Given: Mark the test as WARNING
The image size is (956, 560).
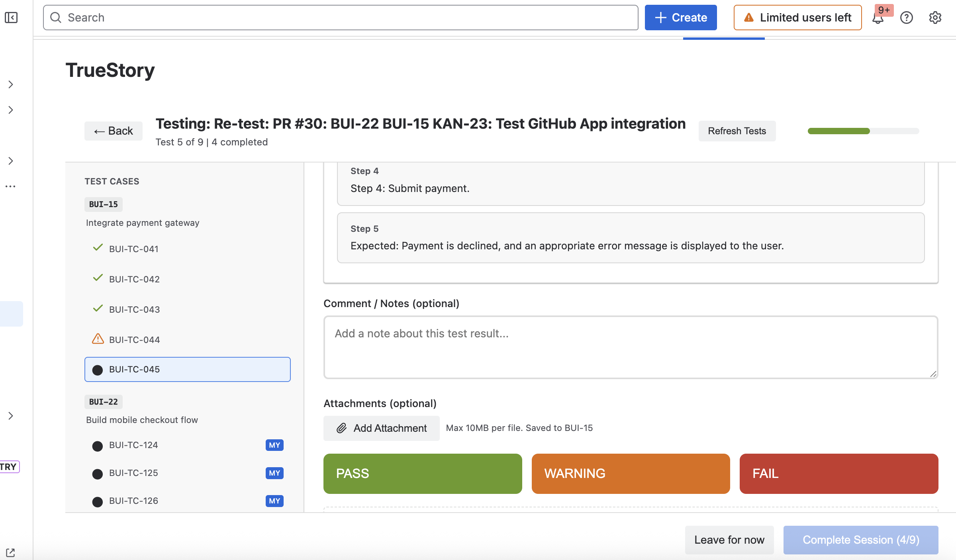Looking at the screenshot, I should pos(631,474).
